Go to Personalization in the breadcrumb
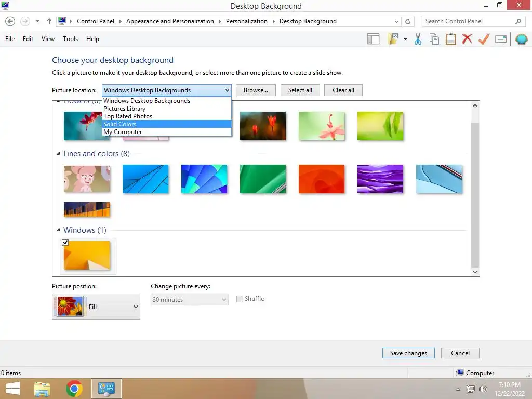The width and height of the screenshot is (532, 399). (x=247, y=21)
